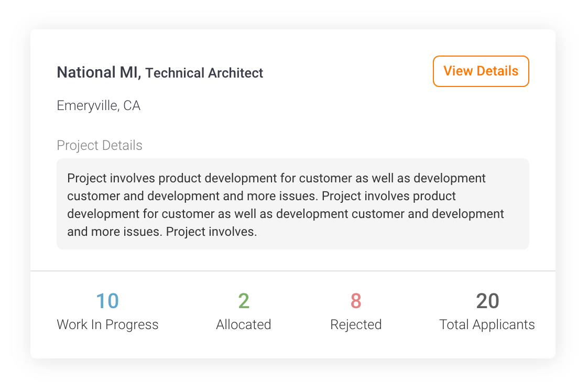Click the Total Applicants label
Image resolution: width=588 pixels, height=392 pixels.
487,325
